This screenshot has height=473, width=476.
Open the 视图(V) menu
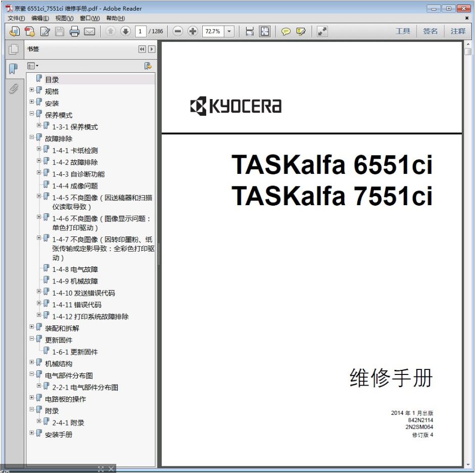click(x=64, y=18)
